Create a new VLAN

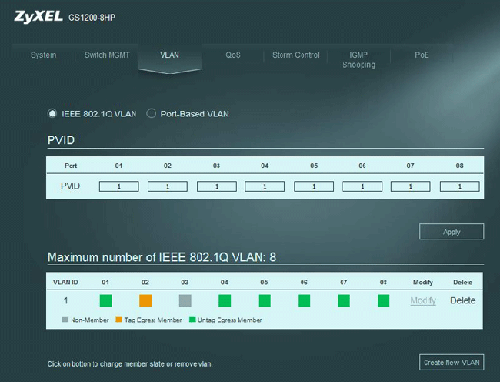[x=451, y=362]
